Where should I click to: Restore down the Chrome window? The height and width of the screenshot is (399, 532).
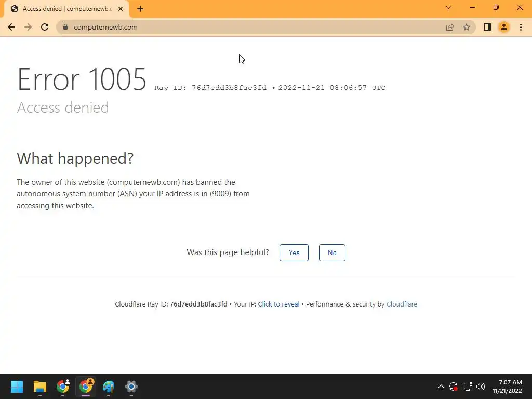click(496, 7)
